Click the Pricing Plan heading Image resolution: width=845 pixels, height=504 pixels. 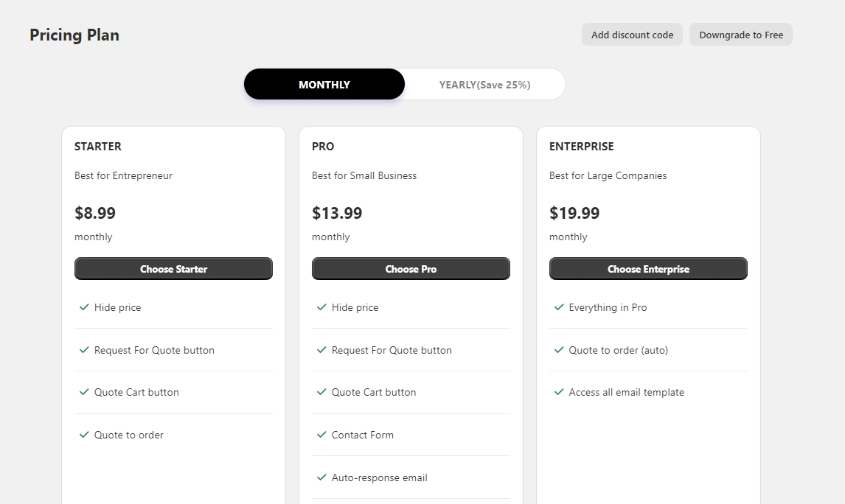(74, 35)
